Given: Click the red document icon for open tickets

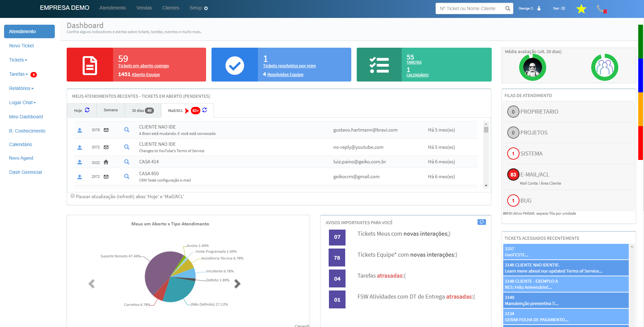Looking at the screenshot, I should 90,65.
